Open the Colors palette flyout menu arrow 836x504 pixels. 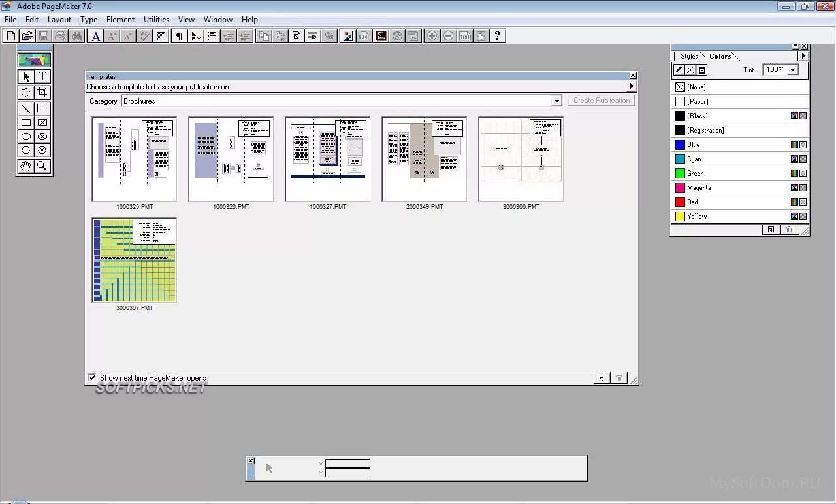803,56
